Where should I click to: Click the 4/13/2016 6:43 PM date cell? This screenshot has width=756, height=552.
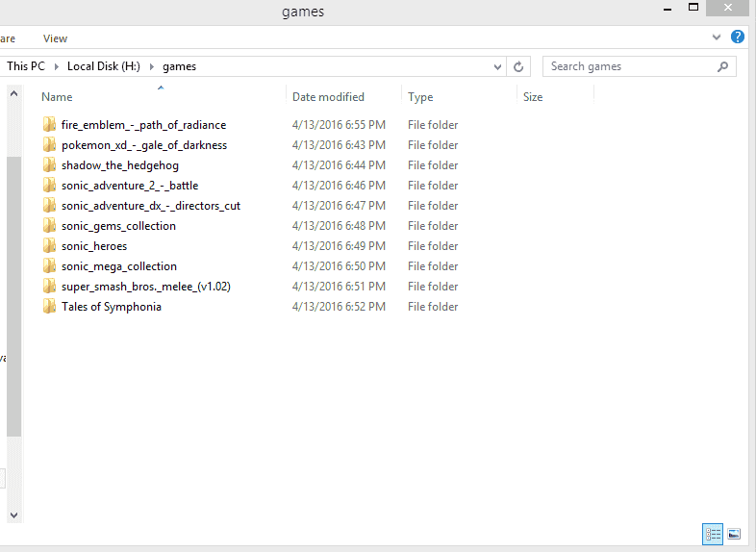[339, 145]
